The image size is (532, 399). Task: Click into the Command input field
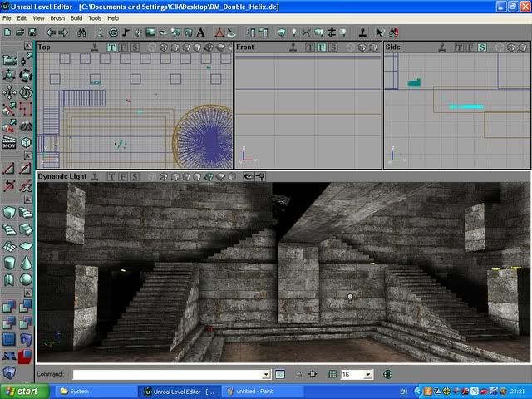click(x=166, y=375)
